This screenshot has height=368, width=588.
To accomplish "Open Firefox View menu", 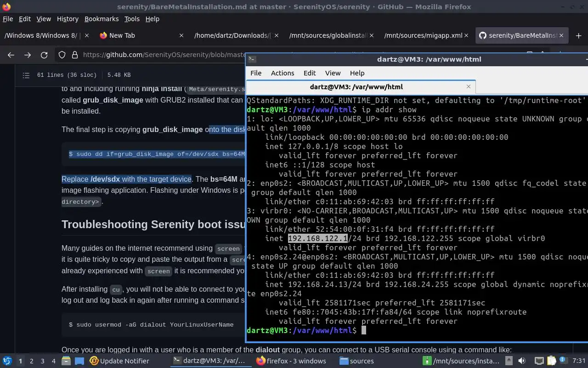I will [x=44, y=19].
